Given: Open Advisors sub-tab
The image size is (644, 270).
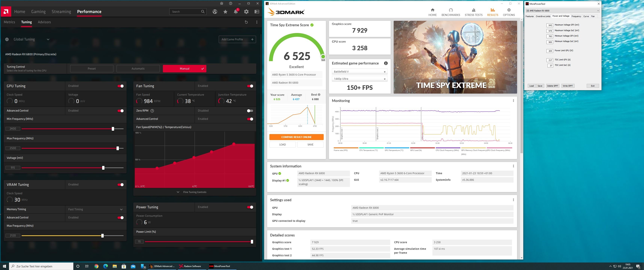Looking at the screenshot, I should 44,22.
